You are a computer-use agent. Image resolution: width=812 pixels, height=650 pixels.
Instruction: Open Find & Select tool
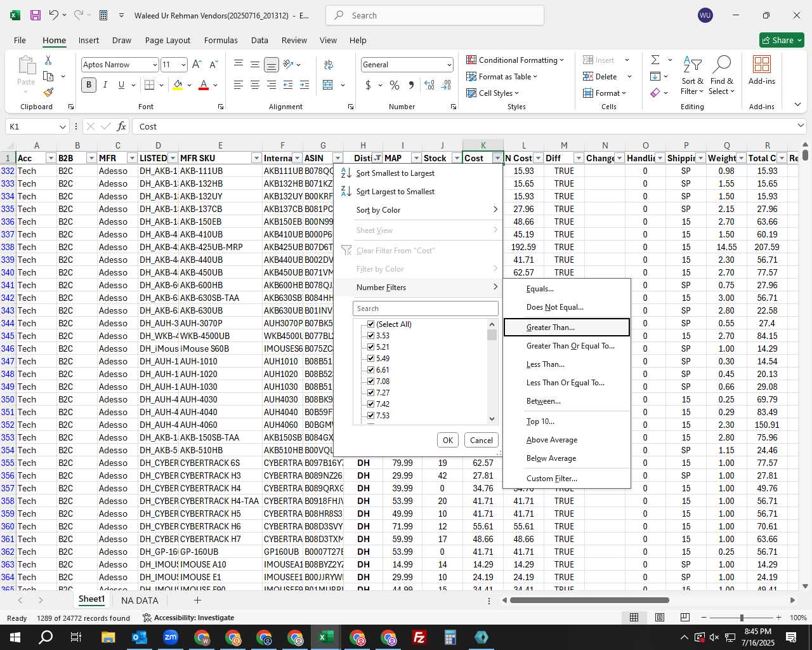tap(722, 76)
